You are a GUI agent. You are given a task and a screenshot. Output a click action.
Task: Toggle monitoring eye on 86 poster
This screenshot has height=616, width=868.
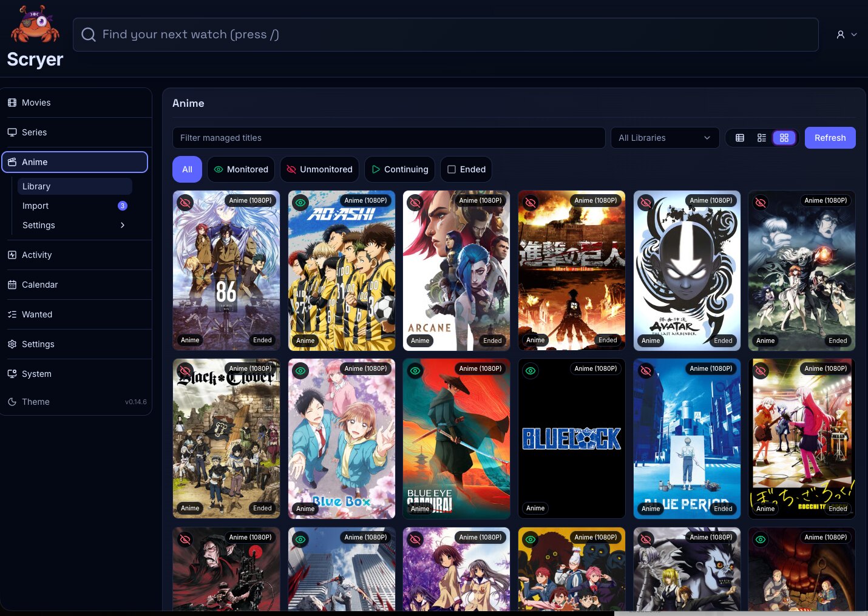click(x=185, y=202)
